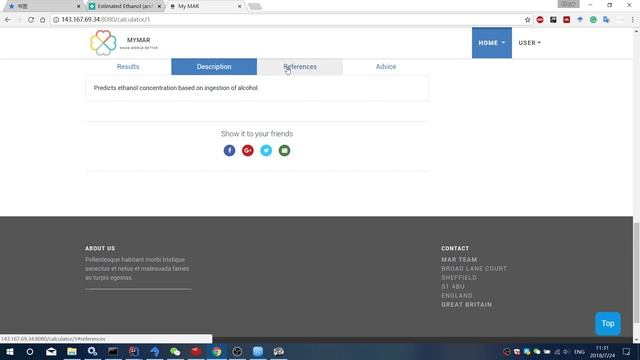The width and height of the screenshot is (640, 360).
Task: Click the ENG input language indicator
Action: (579, 352)
